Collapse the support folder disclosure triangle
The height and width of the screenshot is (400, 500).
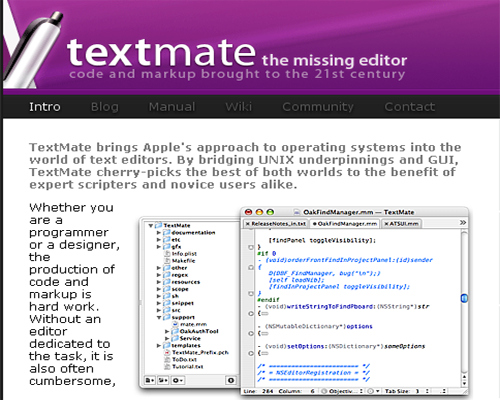coord(159,317)
